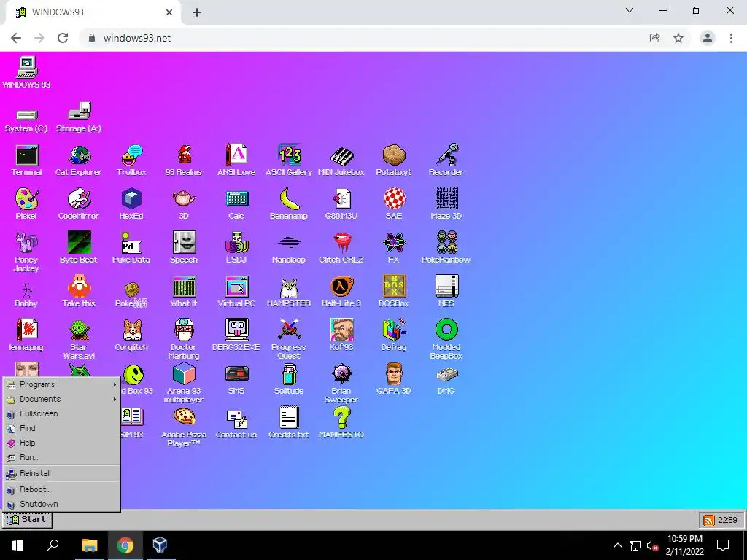Open Poney Jockey icon
Image resolution: width=747 pixels, height=560 pixels.
(x=26, y=252)
